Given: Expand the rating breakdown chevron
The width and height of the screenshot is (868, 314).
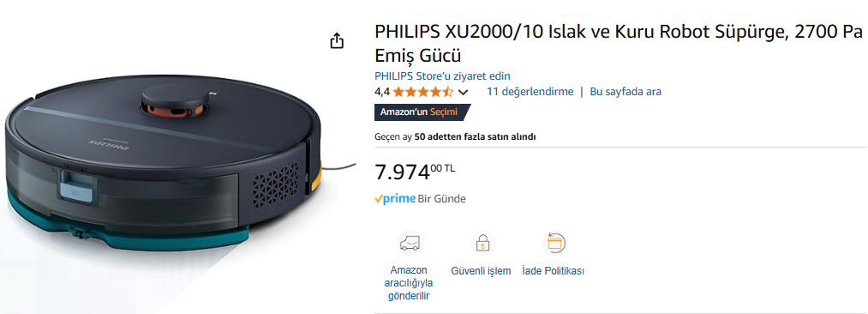Looking at the screenshot, I should [464, 93].
